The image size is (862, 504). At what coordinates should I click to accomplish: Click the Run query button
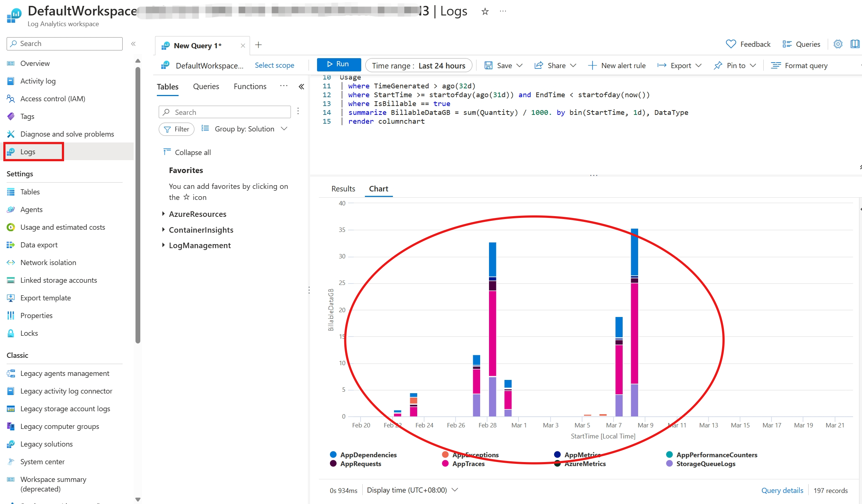tap(338, 65)
